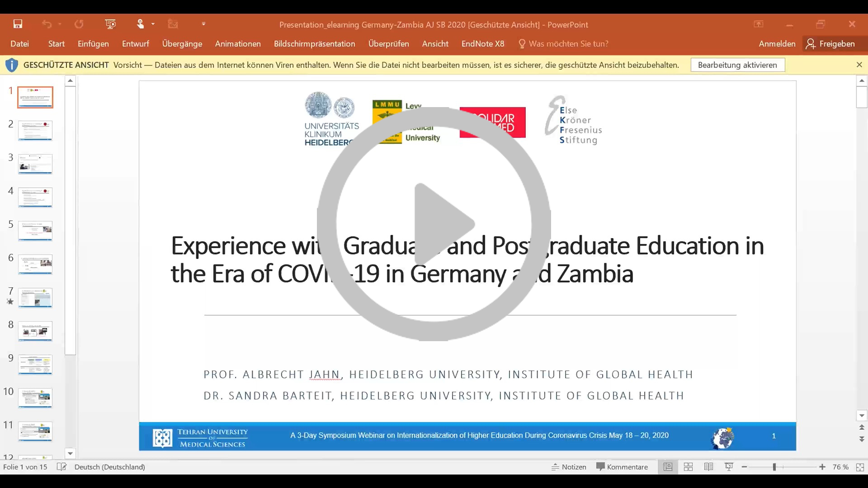Start presentation from beginning icon
Viewport: 868px width, 488px height.
tap(110, 24)
